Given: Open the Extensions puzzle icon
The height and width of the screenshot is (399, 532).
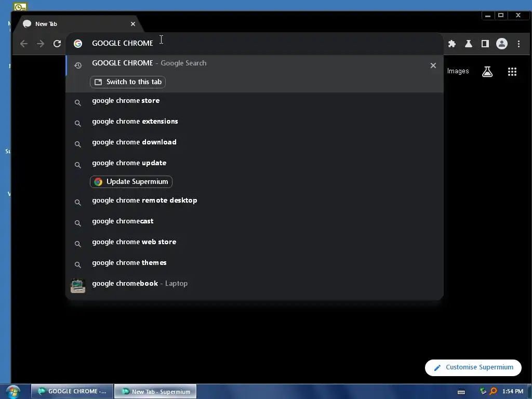Looking at the screenshot, I should click(x=452, y=44).
